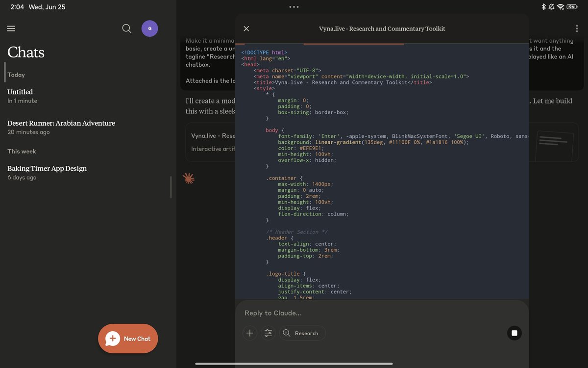Screen dimensions: 588x368
Task: Tap the three dots at top center
Action: 294,7
